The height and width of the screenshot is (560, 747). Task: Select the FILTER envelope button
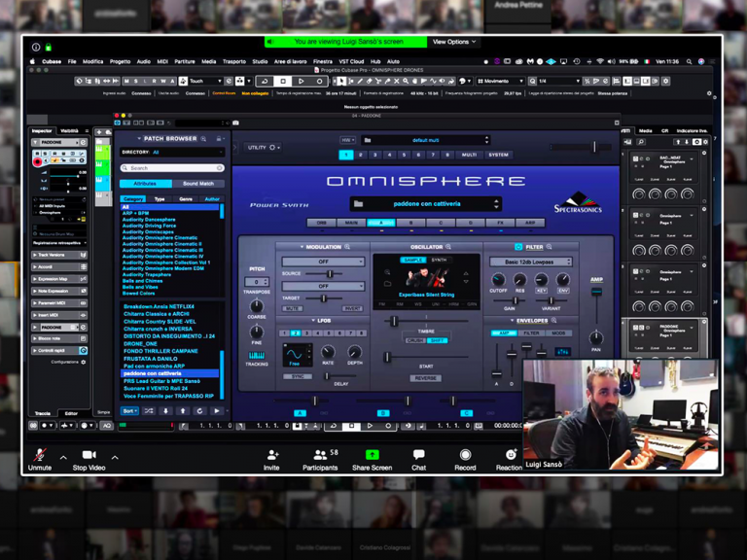531,333
